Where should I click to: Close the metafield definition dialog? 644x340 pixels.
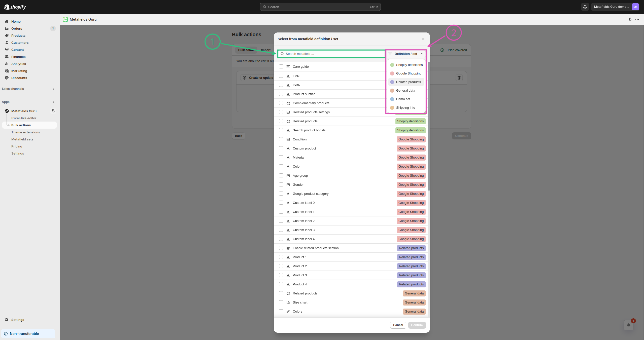[x=423, y=39]
